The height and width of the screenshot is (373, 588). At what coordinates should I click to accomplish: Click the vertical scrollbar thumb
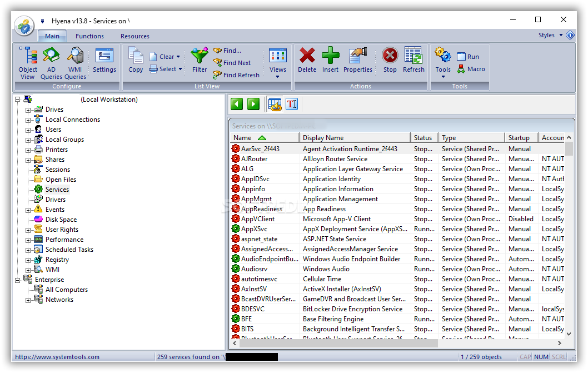[569, 148]
